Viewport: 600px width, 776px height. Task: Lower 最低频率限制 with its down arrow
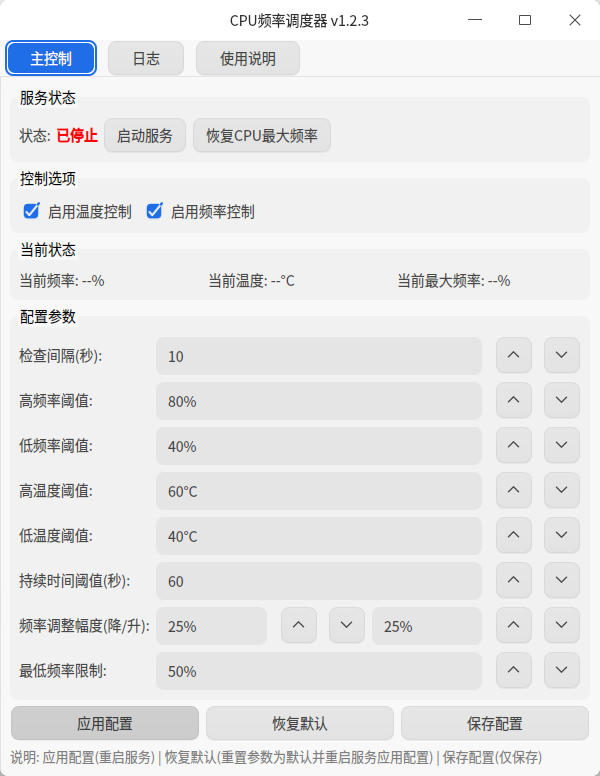561,670
